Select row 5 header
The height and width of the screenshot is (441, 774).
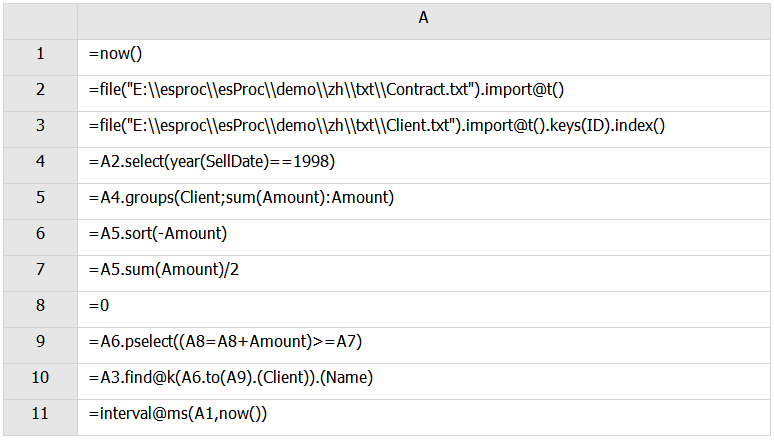coord(40,201)
